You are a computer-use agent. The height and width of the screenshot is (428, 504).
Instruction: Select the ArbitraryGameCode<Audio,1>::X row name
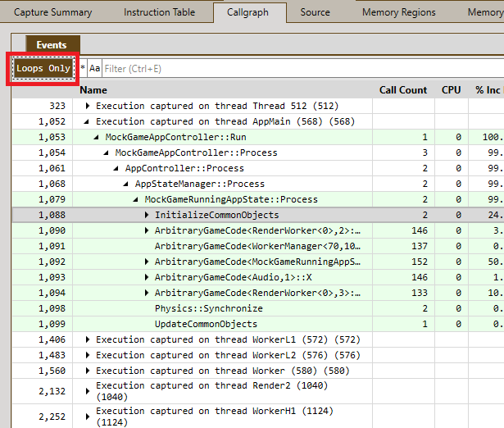coord(233,277)
